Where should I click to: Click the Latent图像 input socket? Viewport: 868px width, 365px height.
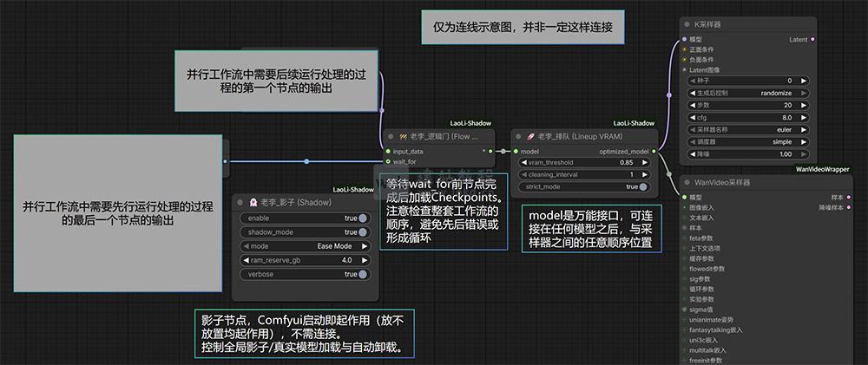(684, 69)
